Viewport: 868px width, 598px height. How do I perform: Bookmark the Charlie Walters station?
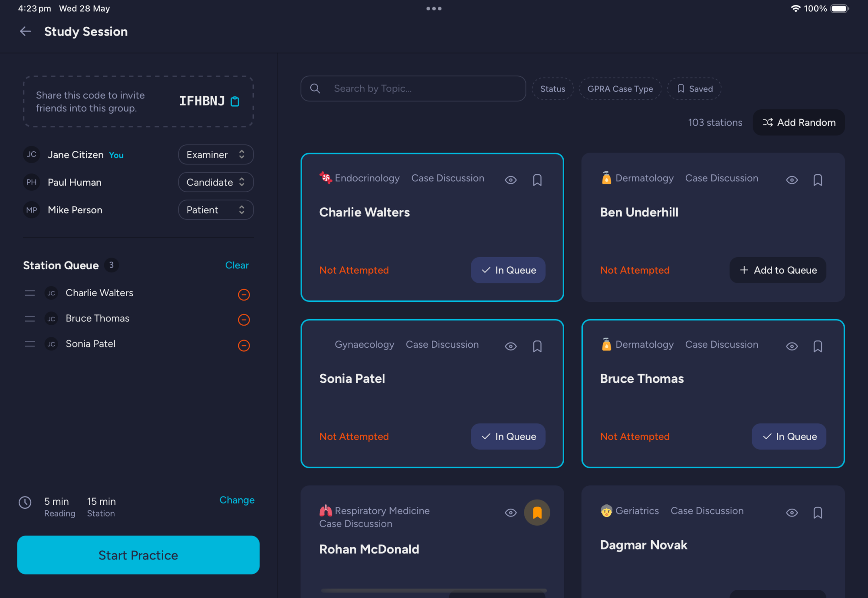537,180
